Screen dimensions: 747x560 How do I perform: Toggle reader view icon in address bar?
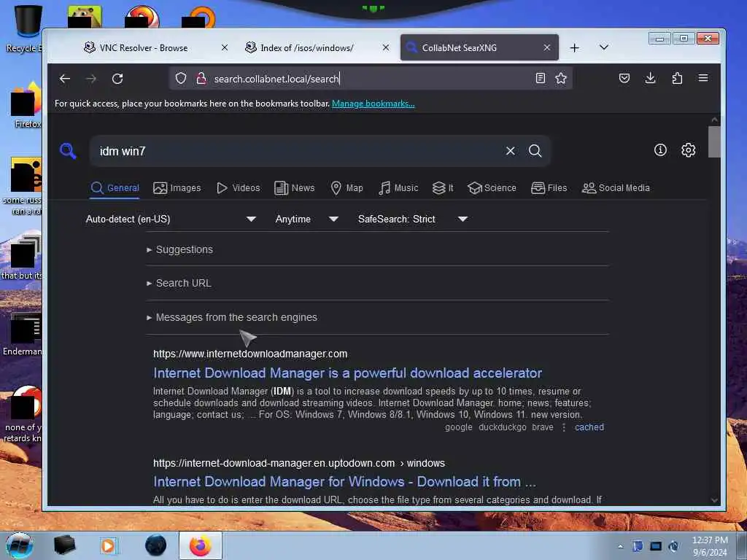pos(541,78)
